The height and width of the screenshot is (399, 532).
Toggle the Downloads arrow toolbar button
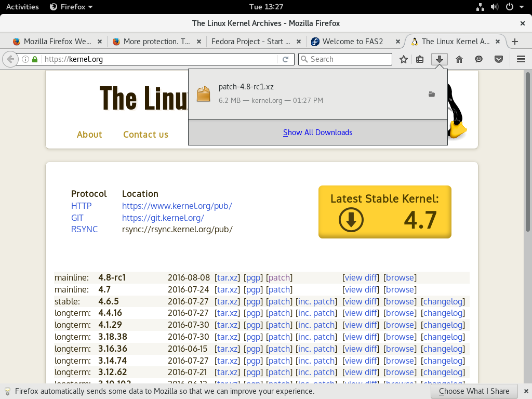[440, 59]
